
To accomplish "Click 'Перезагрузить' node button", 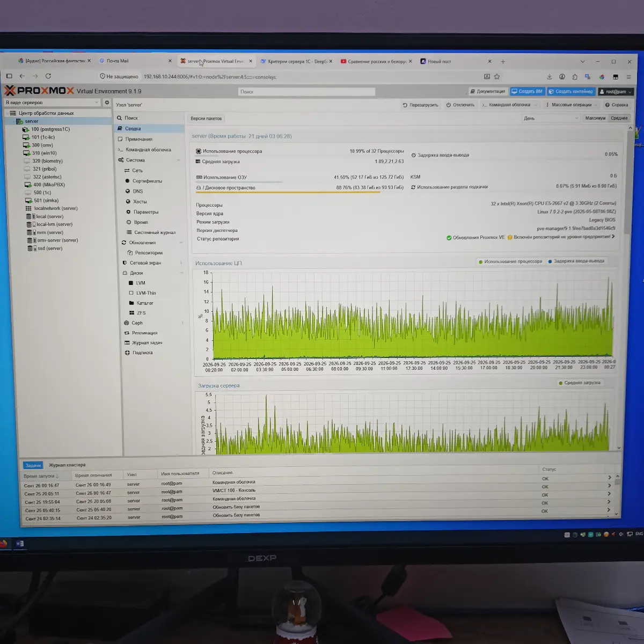I will click(x=420, y=105).
